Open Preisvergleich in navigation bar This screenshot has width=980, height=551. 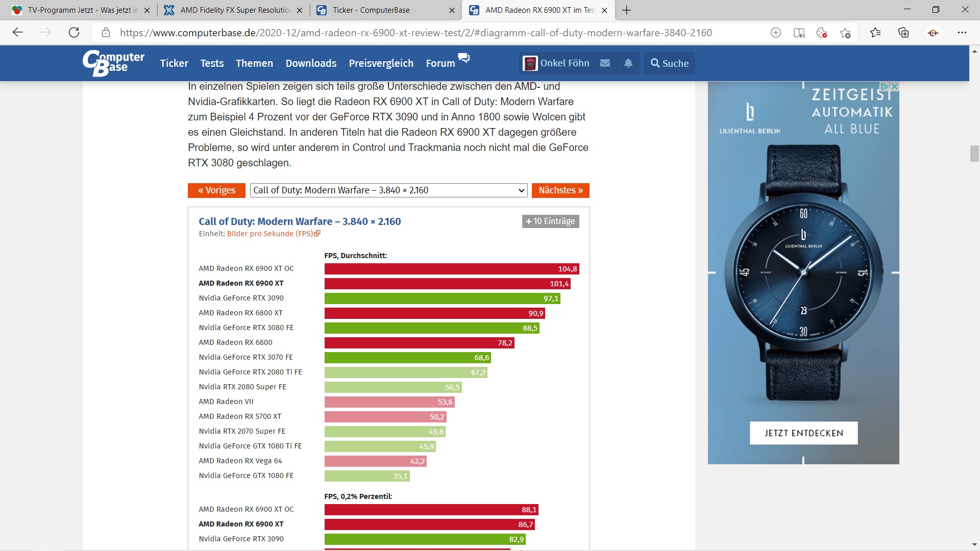tap(381, 63)
